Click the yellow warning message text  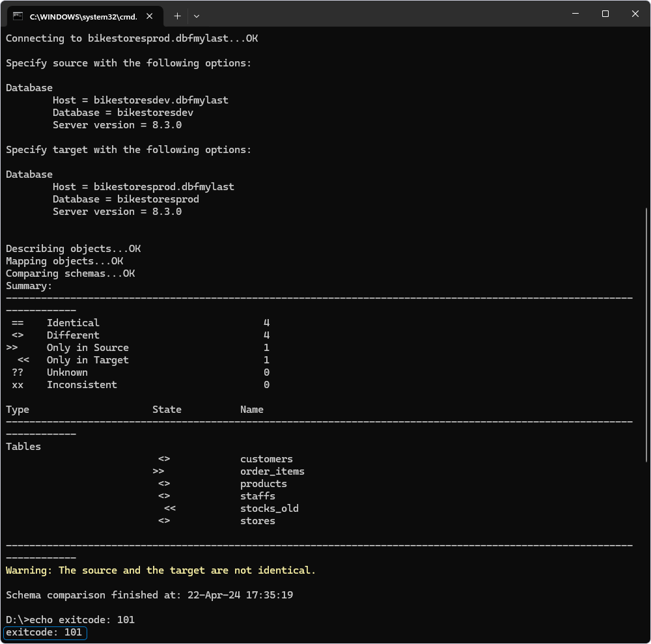click(160, 570)
